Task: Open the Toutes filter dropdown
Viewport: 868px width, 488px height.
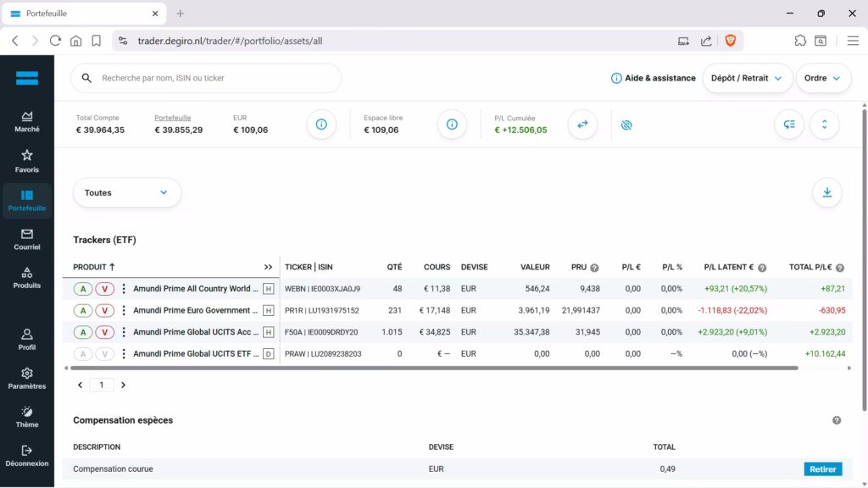Action: click(127, 192)
